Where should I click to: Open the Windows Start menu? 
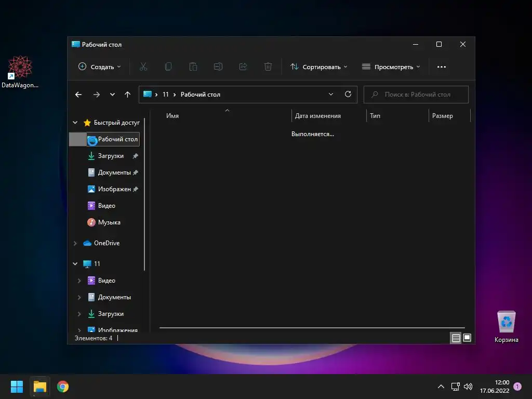pyautogui.click(x=17, y=387)
